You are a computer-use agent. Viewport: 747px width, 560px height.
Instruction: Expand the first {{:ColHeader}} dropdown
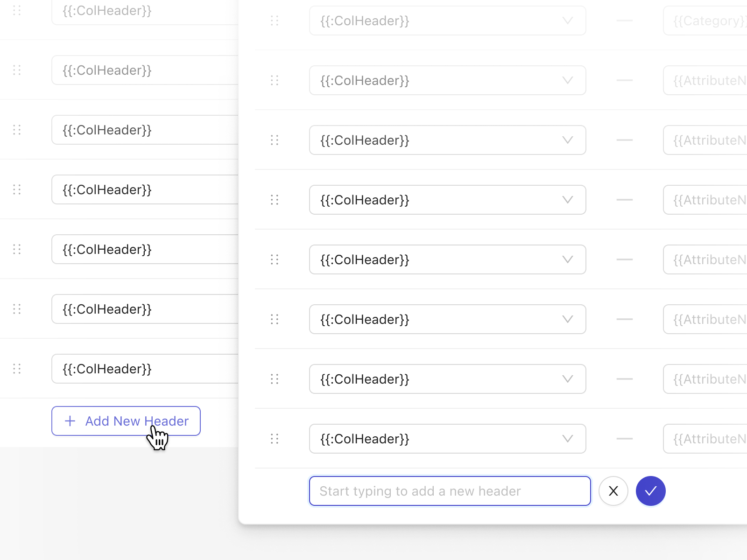(x=567, y=21)
